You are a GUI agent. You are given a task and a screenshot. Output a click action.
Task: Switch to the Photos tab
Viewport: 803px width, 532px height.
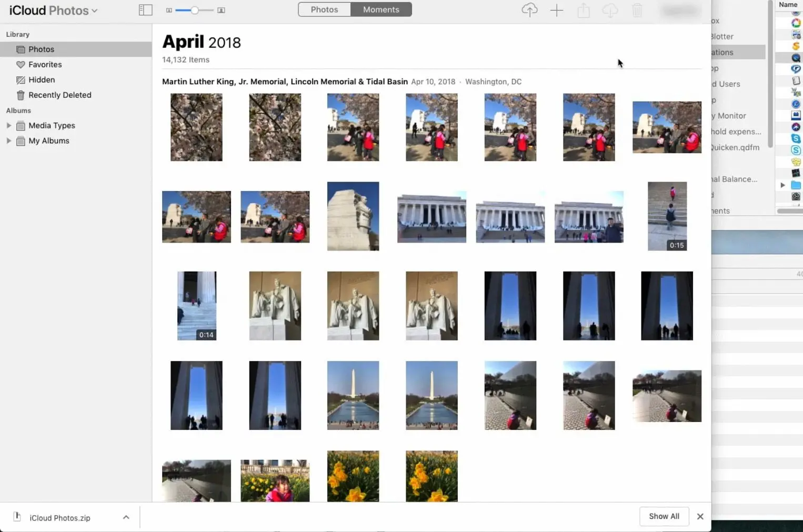point(324,9)
